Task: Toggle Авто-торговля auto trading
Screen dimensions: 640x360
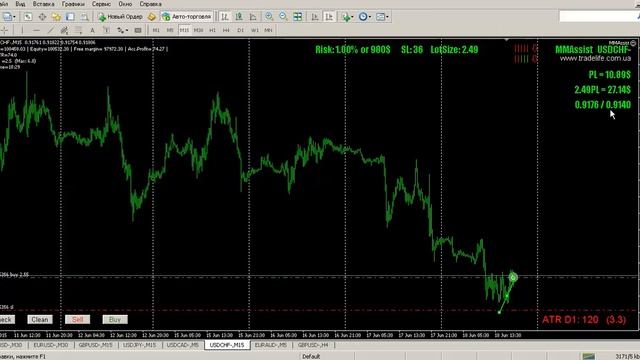Action: [x=187, y=17]
